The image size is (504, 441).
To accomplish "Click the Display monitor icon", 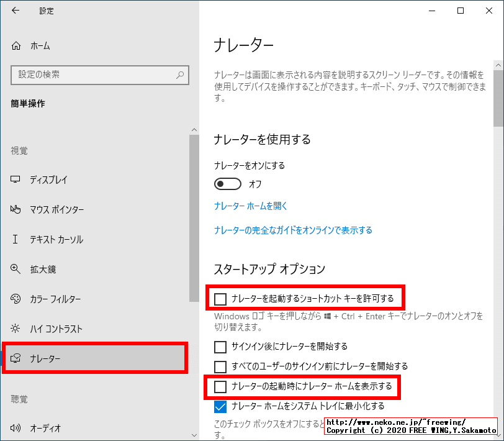I will (x=15, y=179).
